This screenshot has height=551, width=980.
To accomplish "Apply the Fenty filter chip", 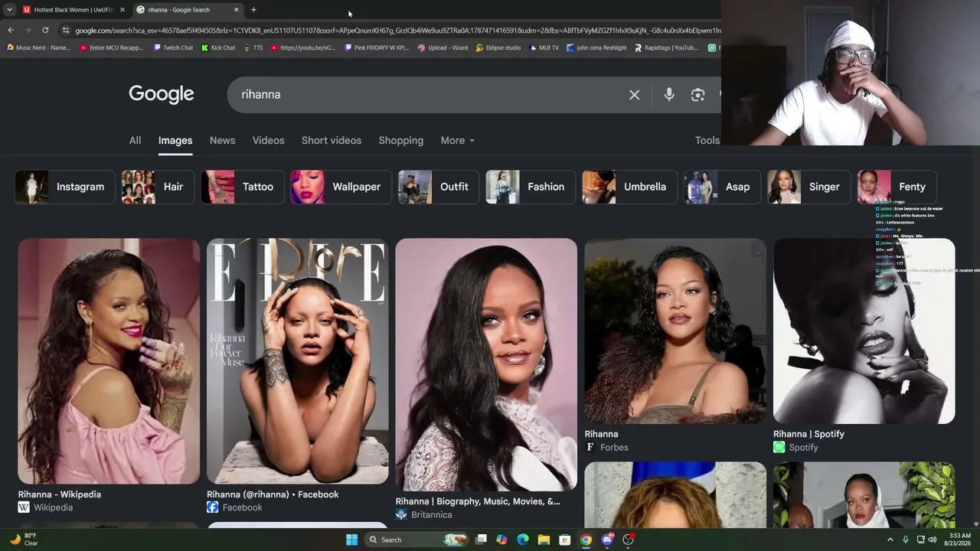I will pos(897,187).
